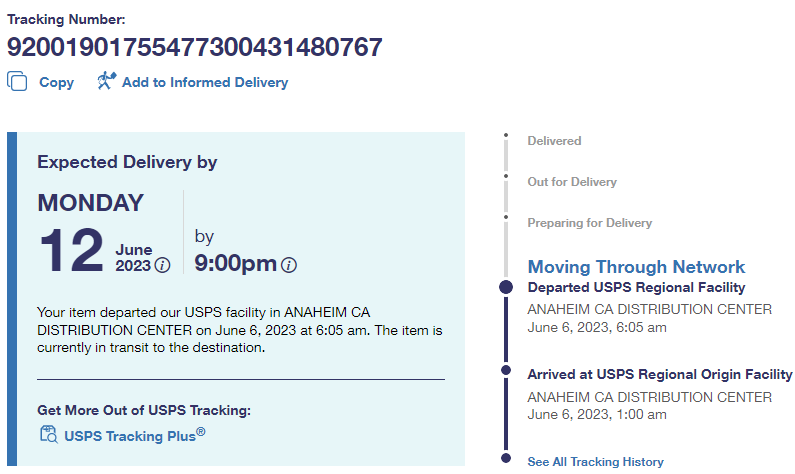The width and height of the screenshot is (795, 474).
Task: Click the Informed Delivery running mail icon
Action: [x=106, y=82]
